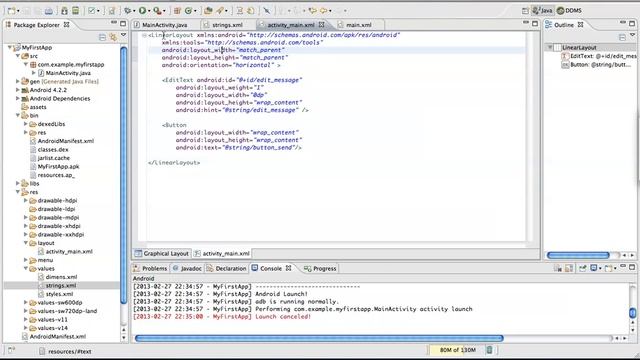Expand the values-sw600dp folder

pyautogui.click(x=26, y=302)
